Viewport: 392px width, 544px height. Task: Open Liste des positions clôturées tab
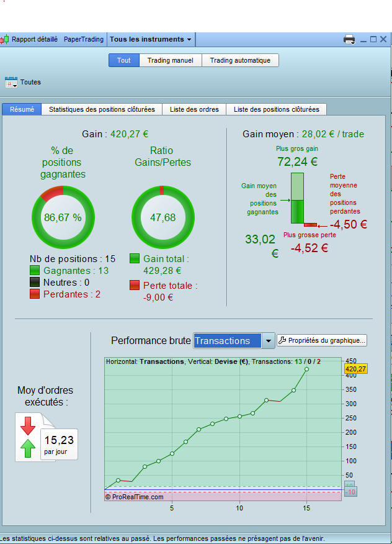coord(276,109)
